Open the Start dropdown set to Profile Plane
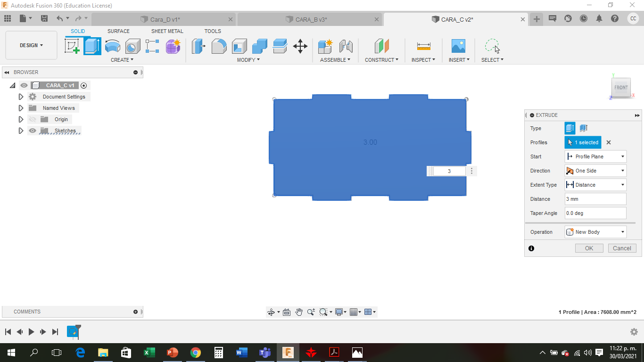644x362 pixels. tap(595, 156)
